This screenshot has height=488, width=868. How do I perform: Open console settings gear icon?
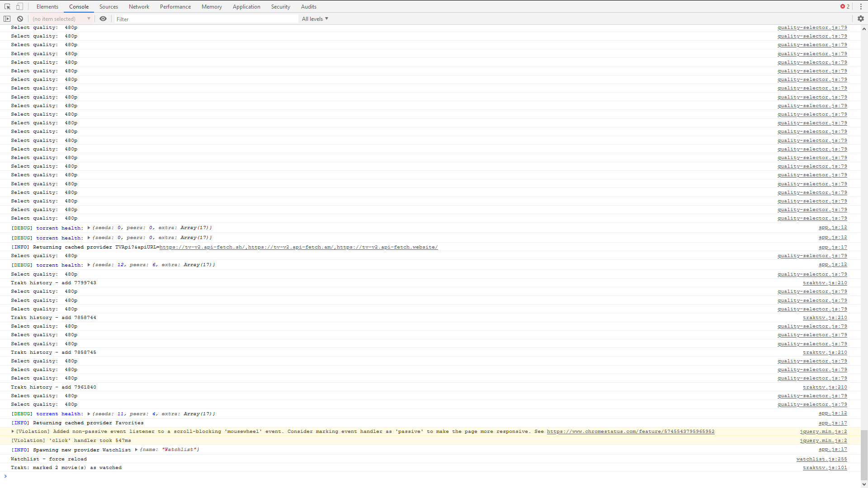pyautogui.click(x=861, y=19)
